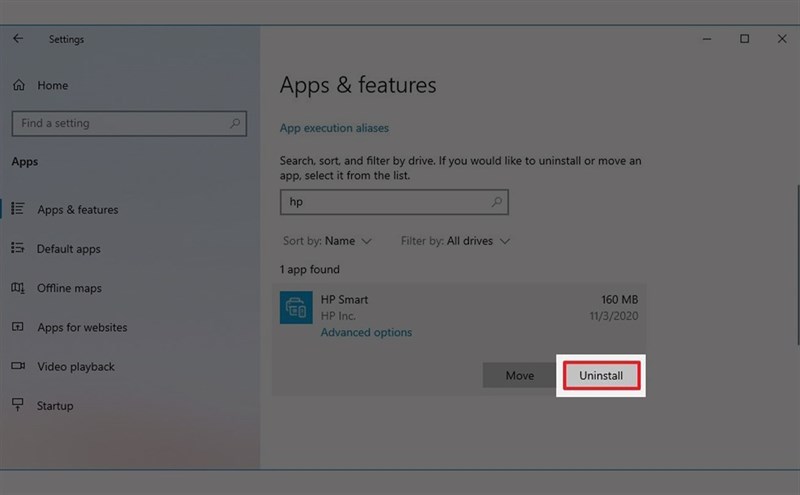Maximize the Settings window
The height and width of the screenshot is (495, 800).
[744, 39]
